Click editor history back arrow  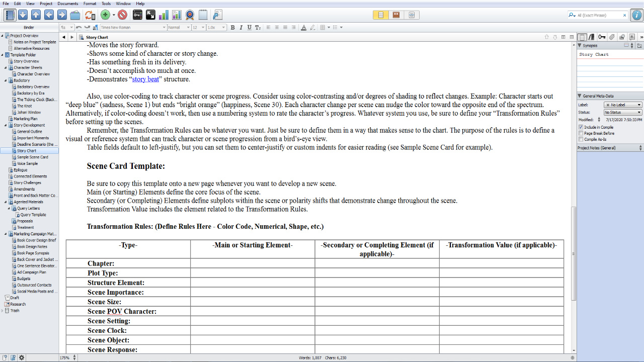tap(64, 37)
